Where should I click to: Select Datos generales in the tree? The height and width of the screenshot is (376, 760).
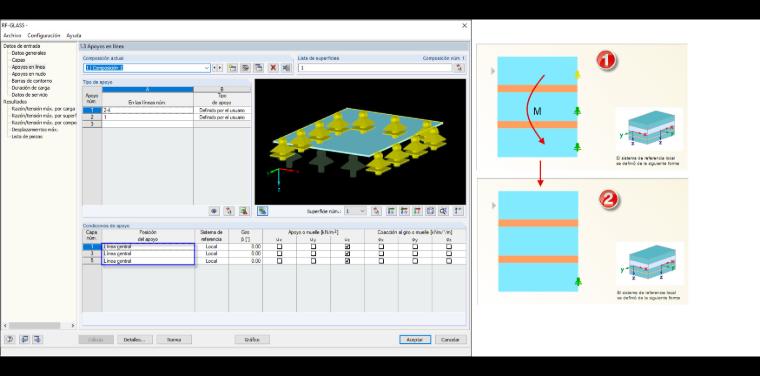pos(29,53)
